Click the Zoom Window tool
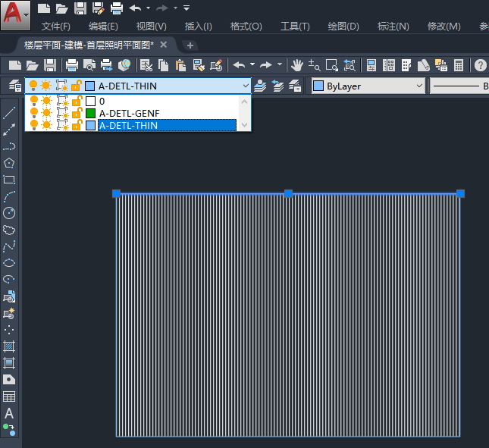Screen dimensions: 489x448 pyautogui.click(x=332, y=65)
